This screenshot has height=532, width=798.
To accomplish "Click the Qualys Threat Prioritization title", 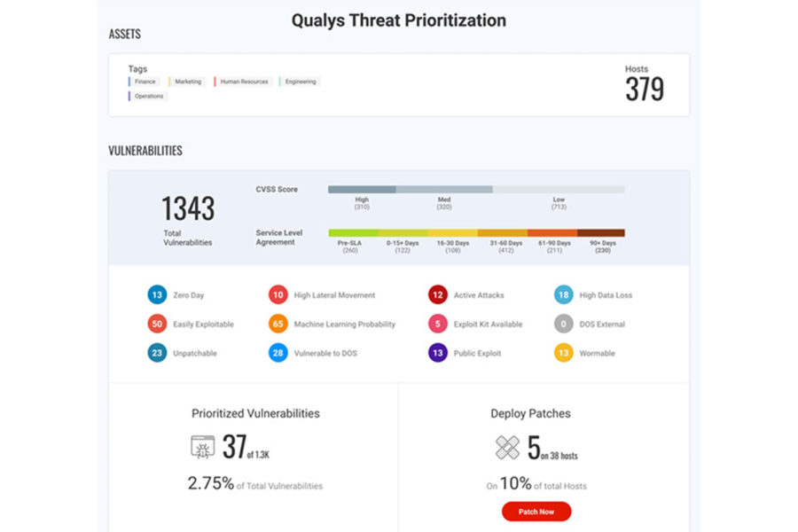I will pyautogui.click(x=398, y=21).
